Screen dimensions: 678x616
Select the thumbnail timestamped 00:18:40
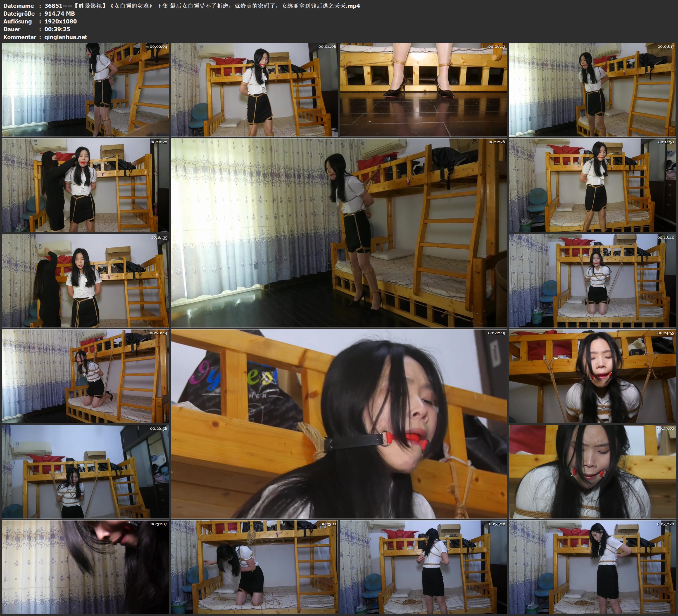click(592, 281)
